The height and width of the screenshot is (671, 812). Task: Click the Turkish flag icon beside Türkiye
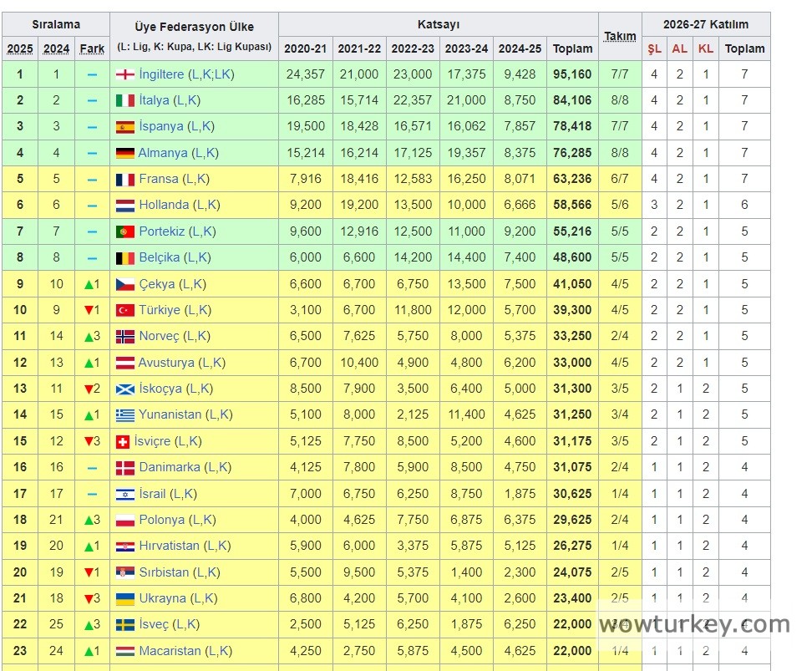[x=124, y=310]
